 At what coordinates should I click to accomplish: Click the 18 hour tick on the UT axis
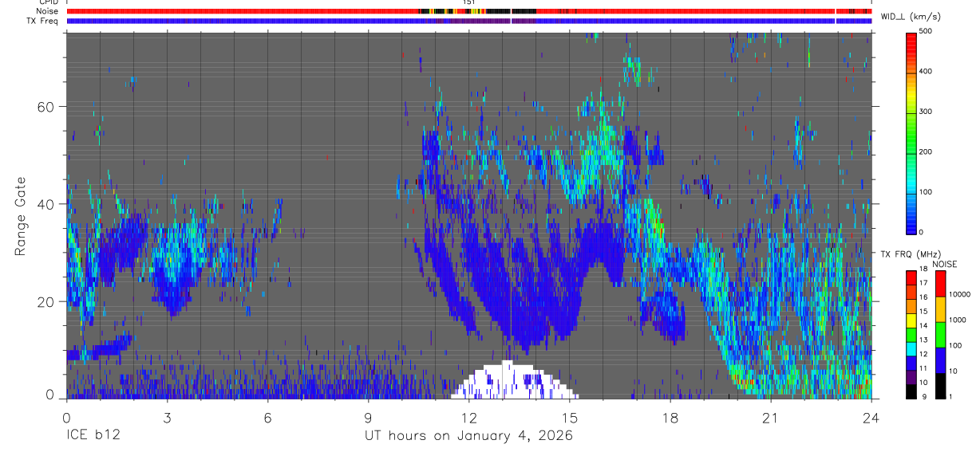670,418
